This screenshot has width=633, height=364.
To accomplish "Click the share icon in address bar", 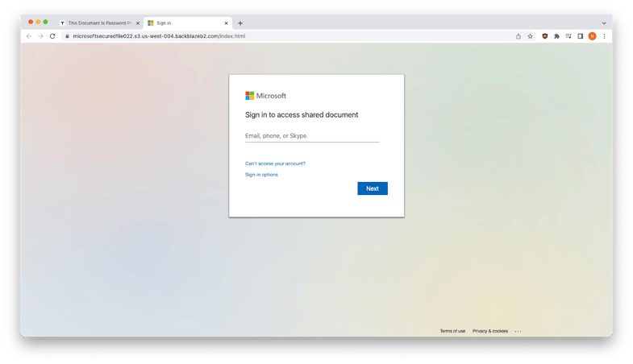I will (518, 36).
